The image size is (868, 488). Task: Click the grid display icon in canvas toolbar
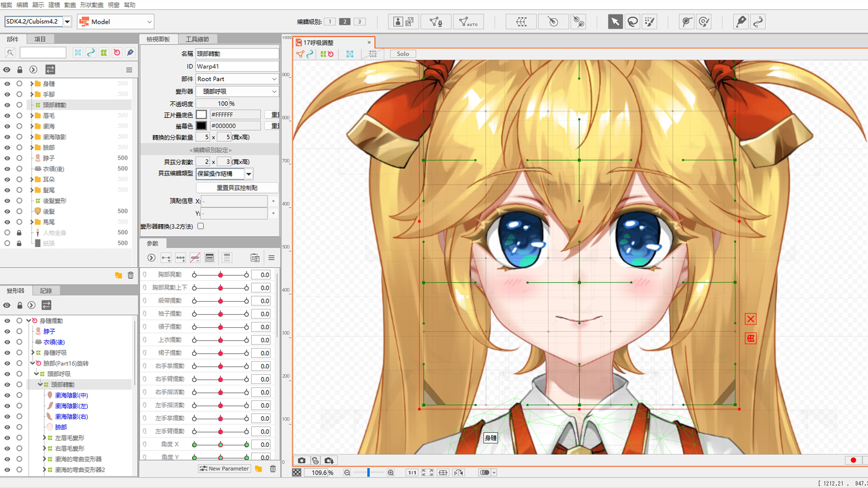(373, 54)
